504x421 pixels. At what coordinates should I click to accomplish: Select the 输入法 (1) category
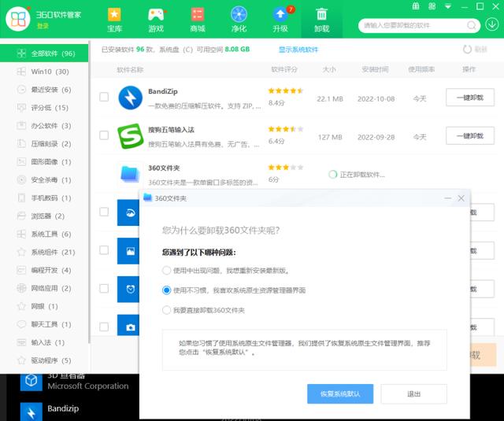point(44,342)
